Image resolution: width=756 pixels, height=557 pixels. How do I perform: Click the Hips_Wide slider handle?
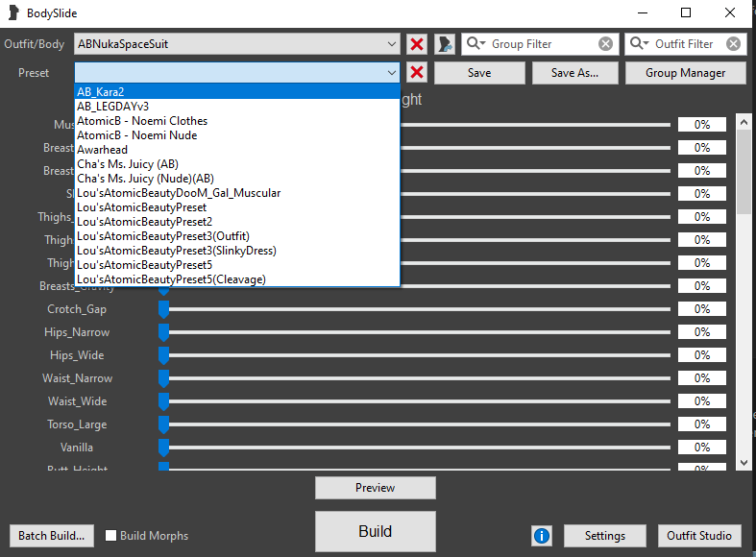pyautogui.click(x=164, y=355)
